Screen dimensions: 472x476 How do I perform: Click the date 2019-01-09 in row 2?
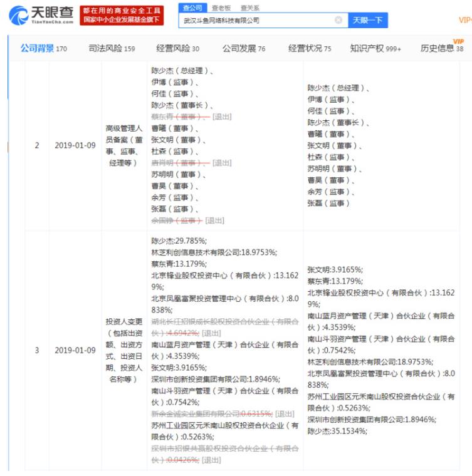click(x=75, y=145)
